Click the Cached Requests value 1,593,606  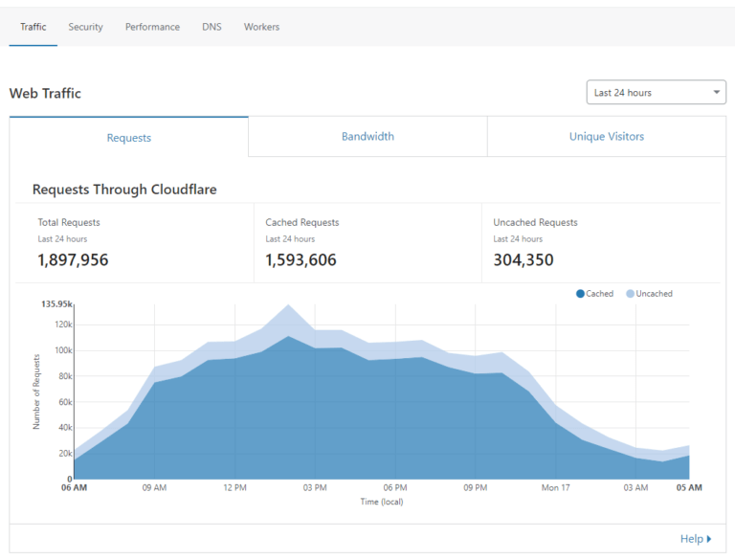click(301, 259)
